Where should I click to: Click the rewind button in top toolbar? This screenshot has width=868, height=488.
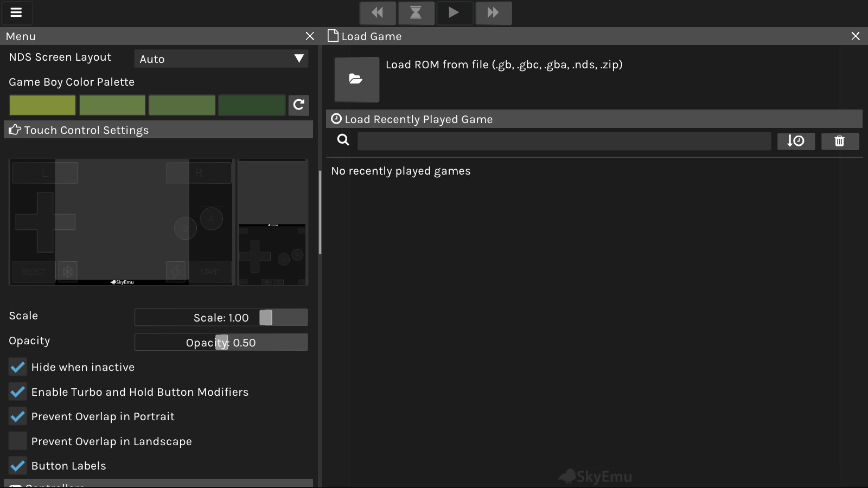pyautogui.click(x=378, y=12)
